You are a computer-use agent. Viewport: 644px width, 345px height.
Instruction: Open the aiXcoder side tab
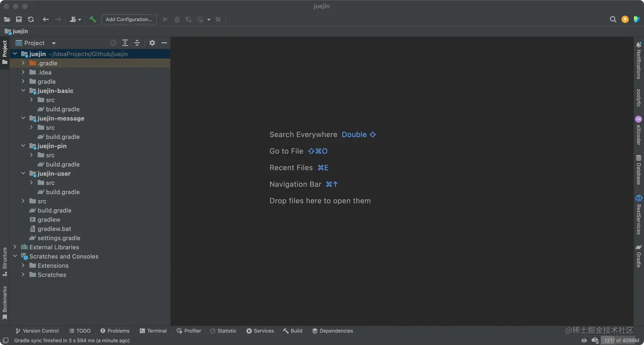638,130
